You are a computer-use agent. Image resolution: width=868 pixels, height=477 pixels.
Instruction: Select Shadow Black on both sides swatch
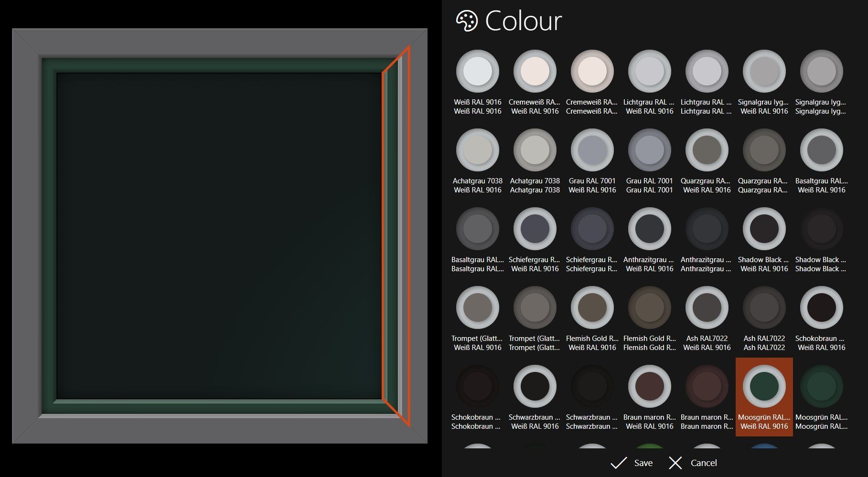(821, 229)
